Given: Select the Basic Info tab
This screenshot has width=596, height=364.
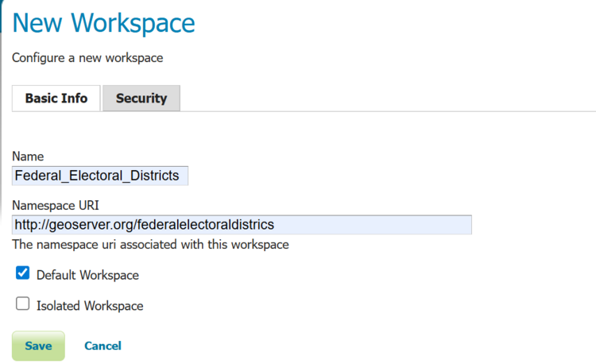Looking at the screenshot, I should (x=56, y=99).
